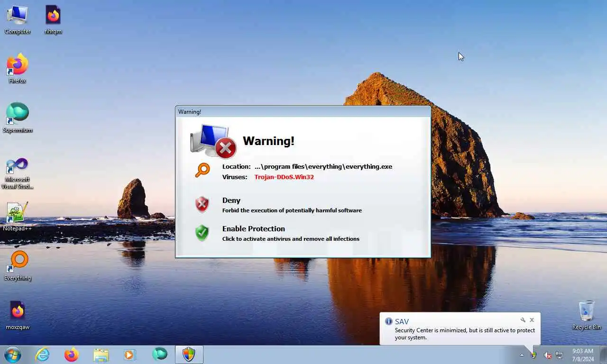
Task: Select the security shield taskbar button
Action: point(189,355)
